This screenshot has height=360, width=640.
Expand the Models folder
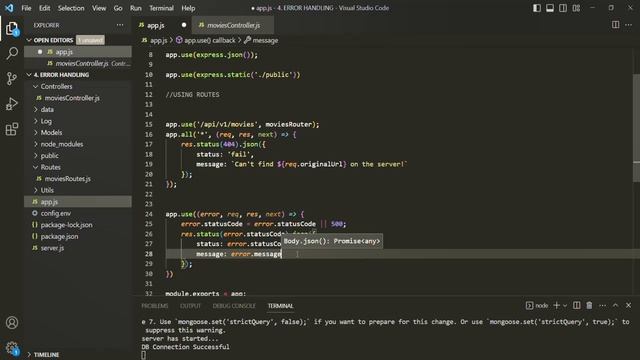tap(36, 132)
